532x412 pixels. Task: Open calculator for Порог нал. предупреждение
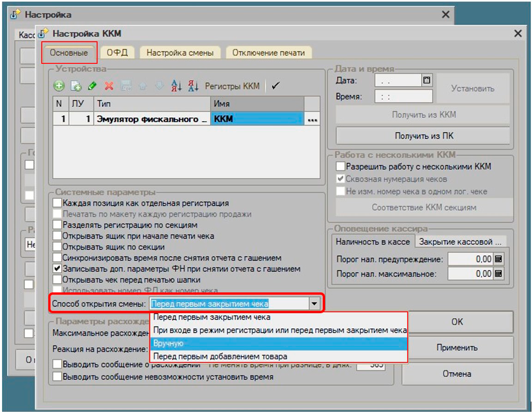click(x=498, y=259)
